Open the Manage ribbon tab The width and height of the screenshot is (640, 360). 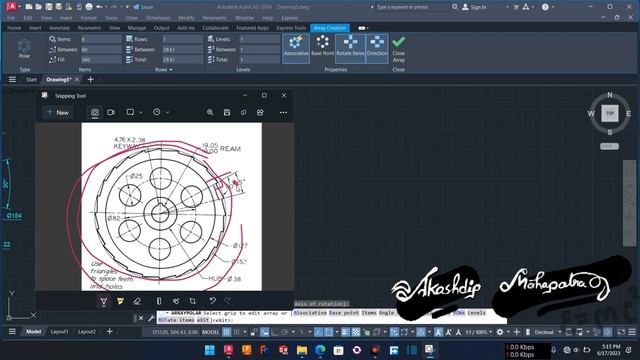137,28
